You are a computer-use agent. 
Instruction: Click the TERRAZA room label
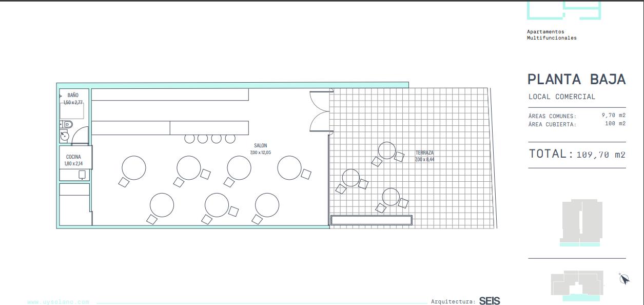pos(424,153)
